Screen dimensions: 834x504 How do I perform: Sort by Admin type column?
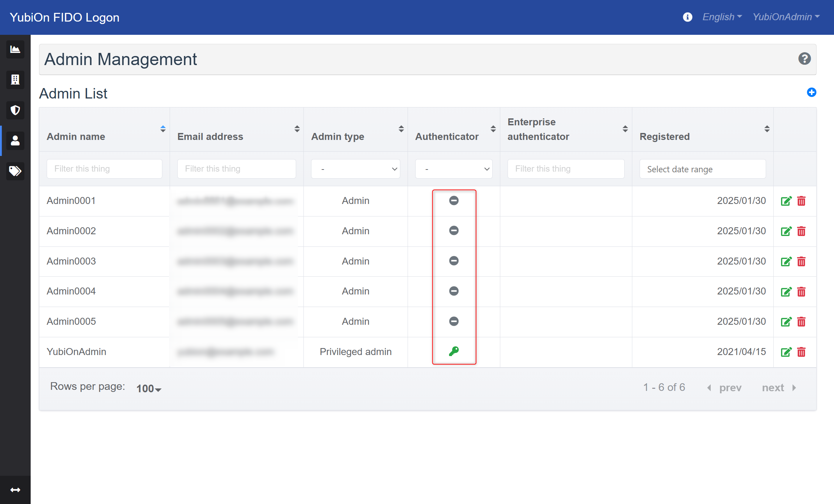(x=401, y=129)
